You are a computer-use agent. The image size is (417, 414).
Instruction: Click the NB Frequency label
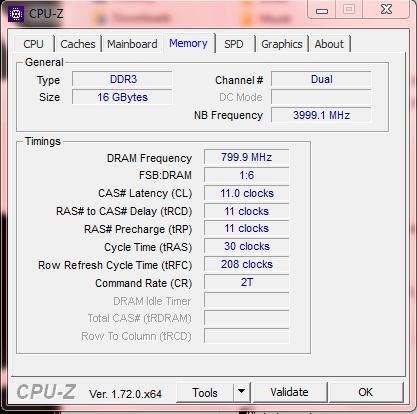(x=228, y=115)
